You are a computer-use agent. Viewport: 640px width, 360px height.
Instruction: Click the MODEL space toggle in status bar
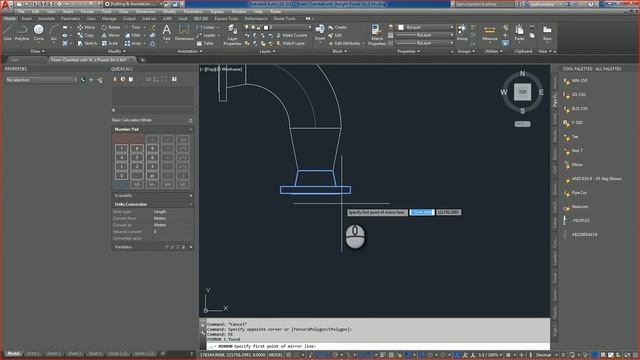click(276, 355)
